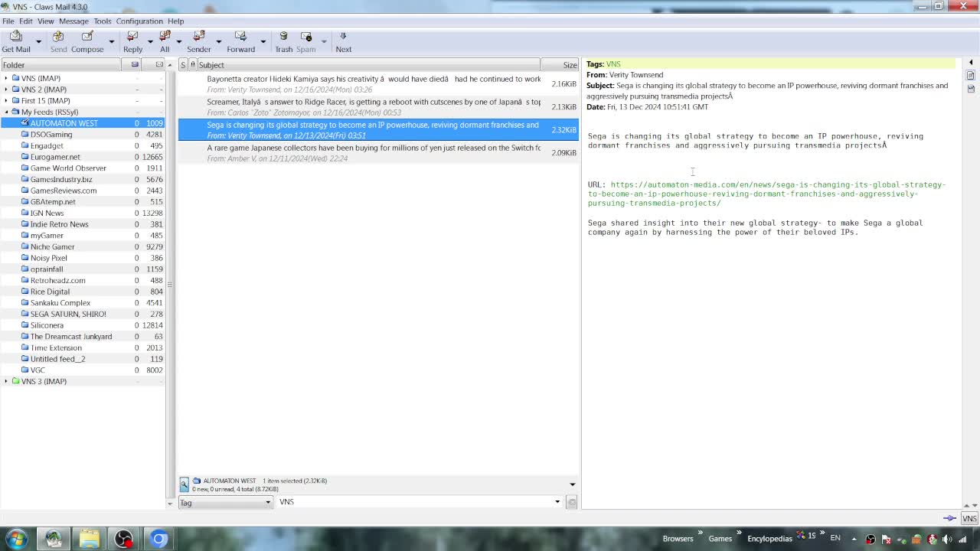
Task: Collapse My Feeds (RSSyl) tree
Action: (6, 112)
